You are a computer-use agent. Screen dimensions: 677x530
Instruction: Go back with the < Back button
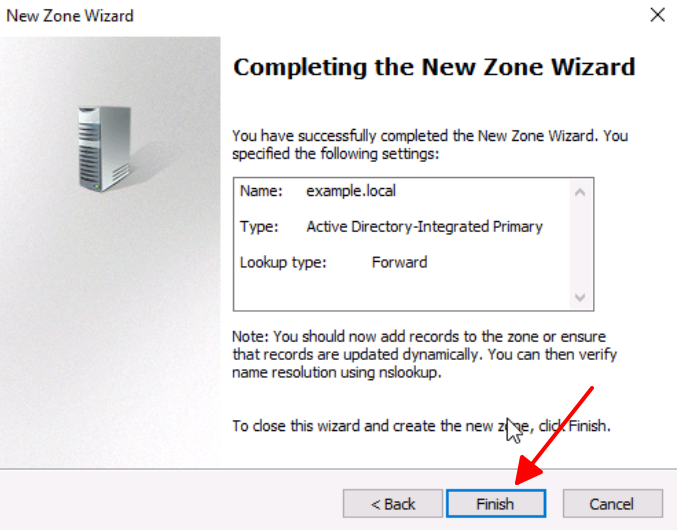point(393,503)
